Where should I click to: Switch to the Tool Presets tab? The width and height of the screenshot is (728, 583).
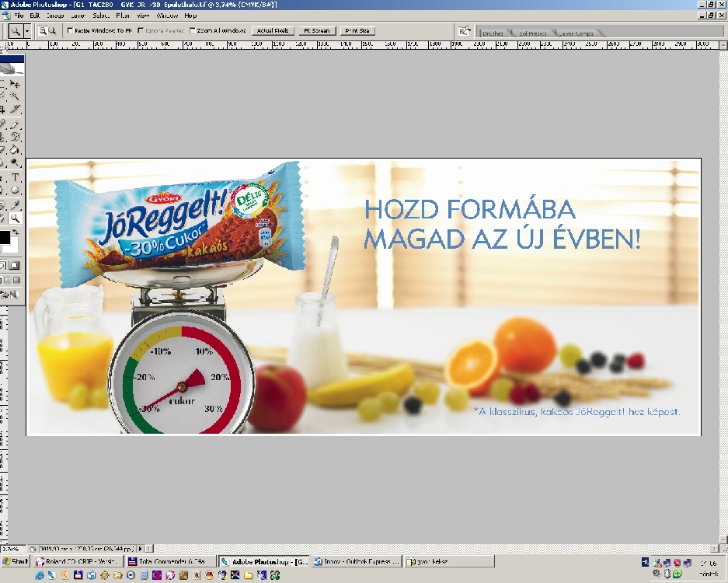tap(532, 33)
